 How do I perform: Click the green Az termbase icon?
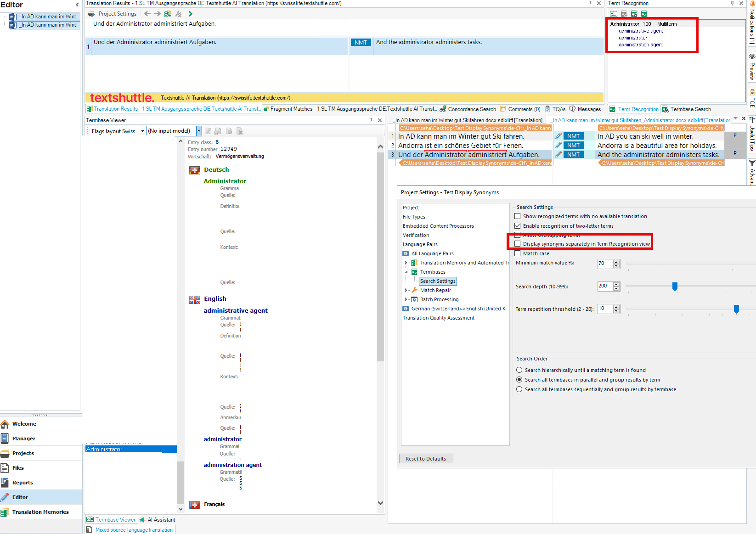(x=644, y=14)
